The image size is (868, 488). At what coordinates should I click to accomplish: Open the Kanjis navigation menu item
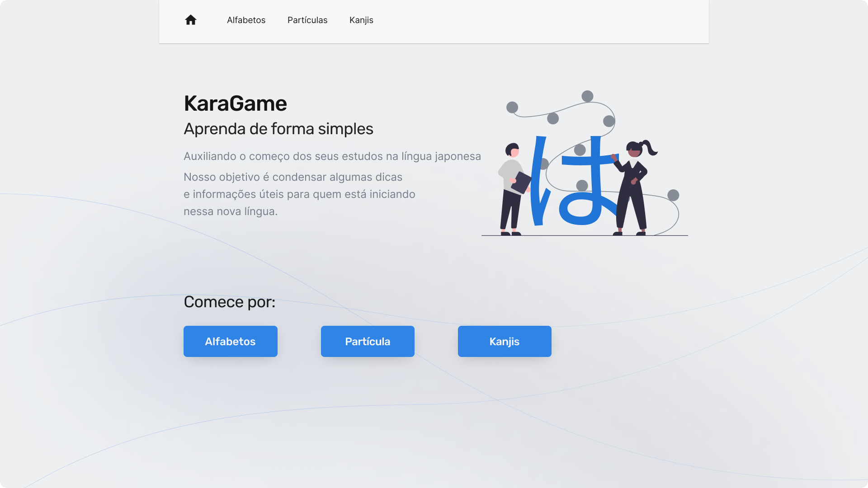(361, 20)
